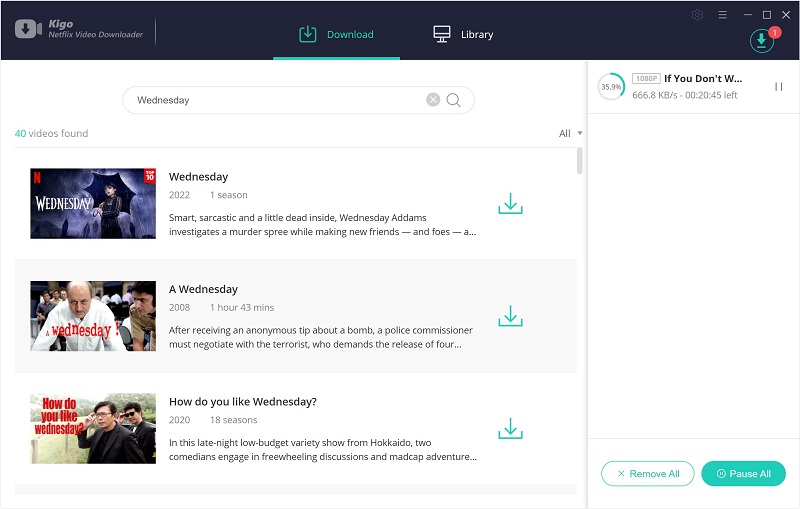Click Remove All button
Image resolution: width=800 pixels, height=509 pixels.
(647, 474)
